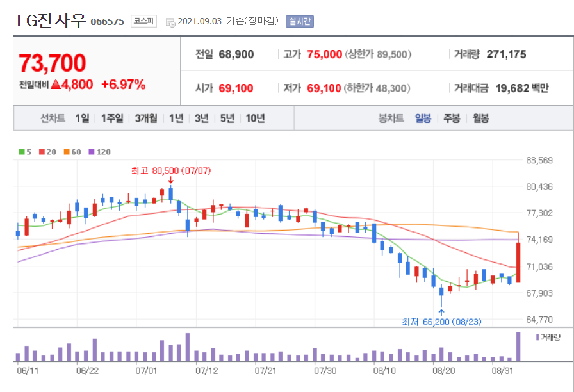Click the current price 73,700
The height and width of the screenshot is (392, 574).
[x=53, y=63]
